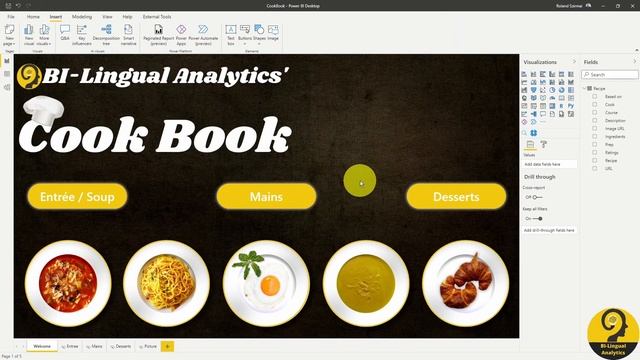This screenshot has width=640, height=360.
Task: Open the Buttons ribbon dropdown
Action: tap(245, 35)
